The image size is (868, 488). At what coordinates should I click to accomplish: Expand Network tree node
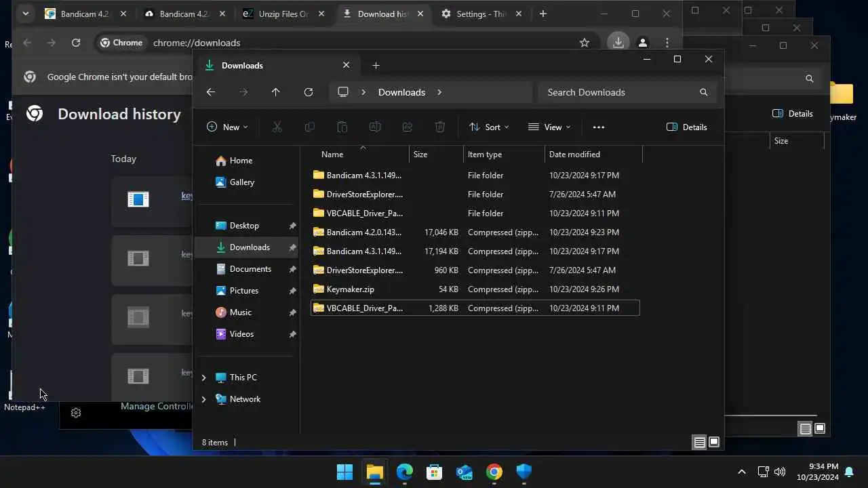point(203,399)
